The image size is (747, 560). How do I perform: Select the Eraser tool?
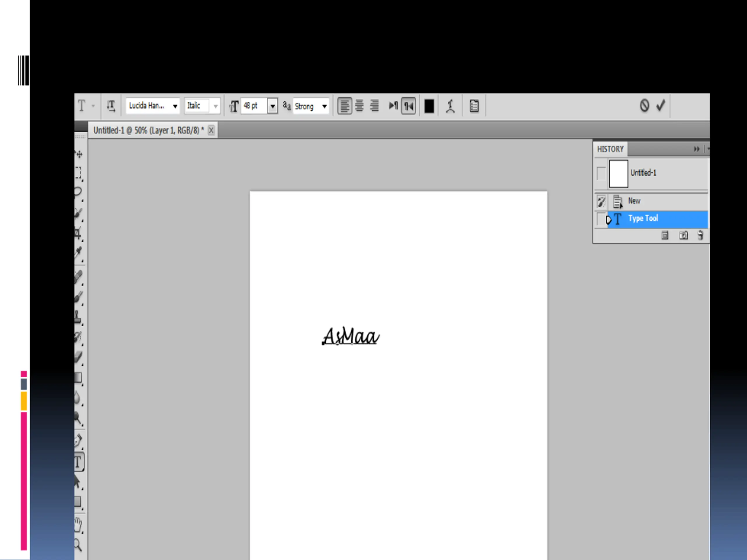(x=79, y=358)
